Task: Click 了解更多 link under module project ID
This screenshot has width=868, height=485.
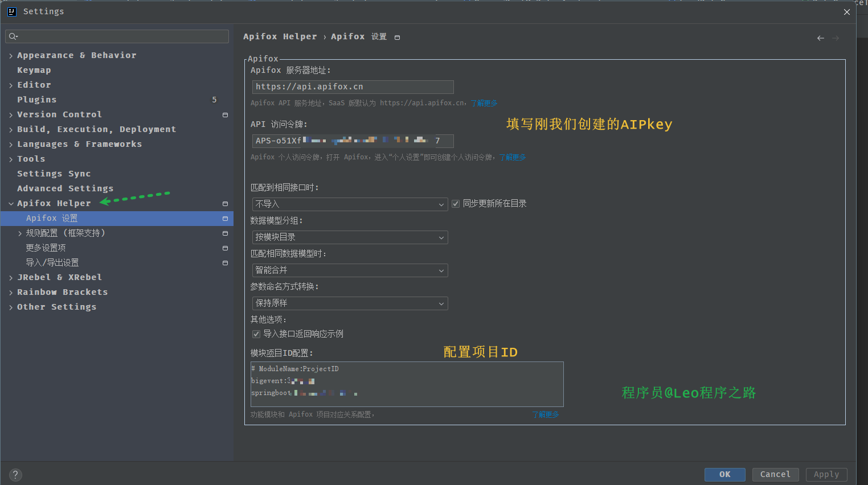Action: [546, 414]
